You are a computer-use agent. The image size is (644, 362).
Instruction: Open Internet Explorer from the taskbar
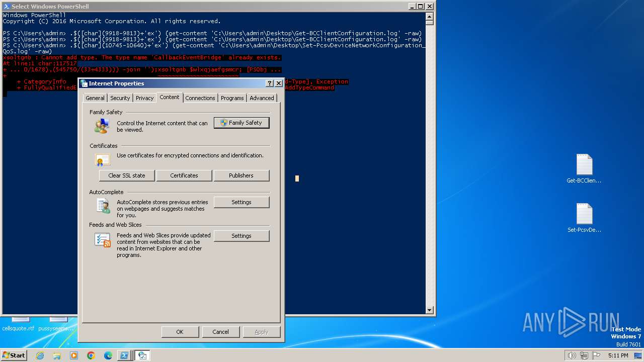tap(40, 355)
